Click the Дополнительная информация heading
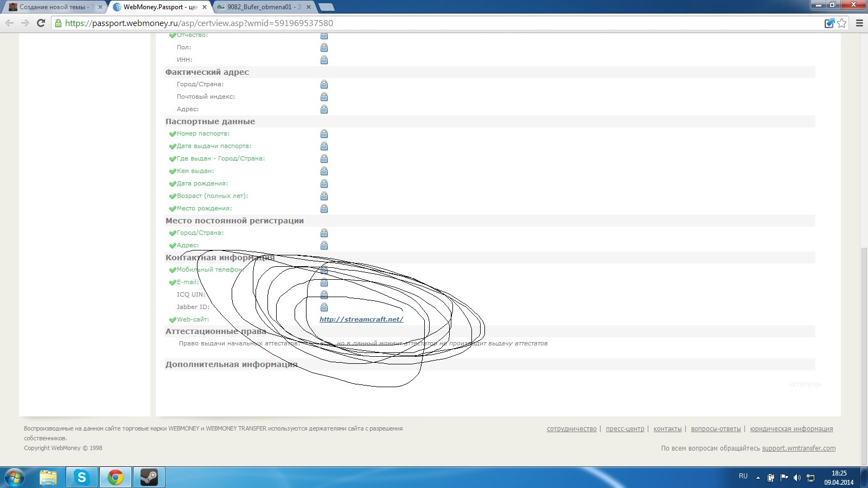 click(232, 364)
